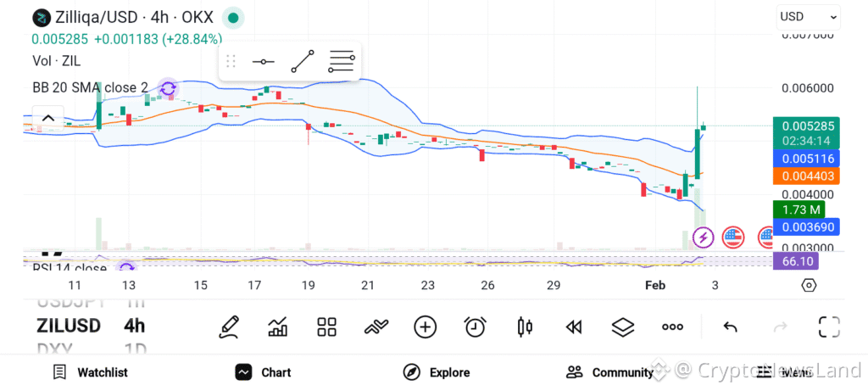
Task: Select the horizontal line tool in the floating toolbar
Action: [263, 61]
